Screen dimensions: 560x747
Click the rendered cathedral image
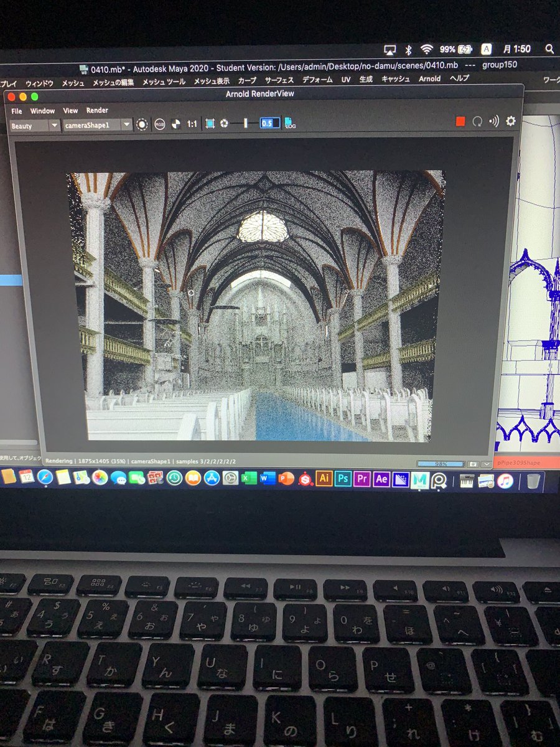[256, 306]
